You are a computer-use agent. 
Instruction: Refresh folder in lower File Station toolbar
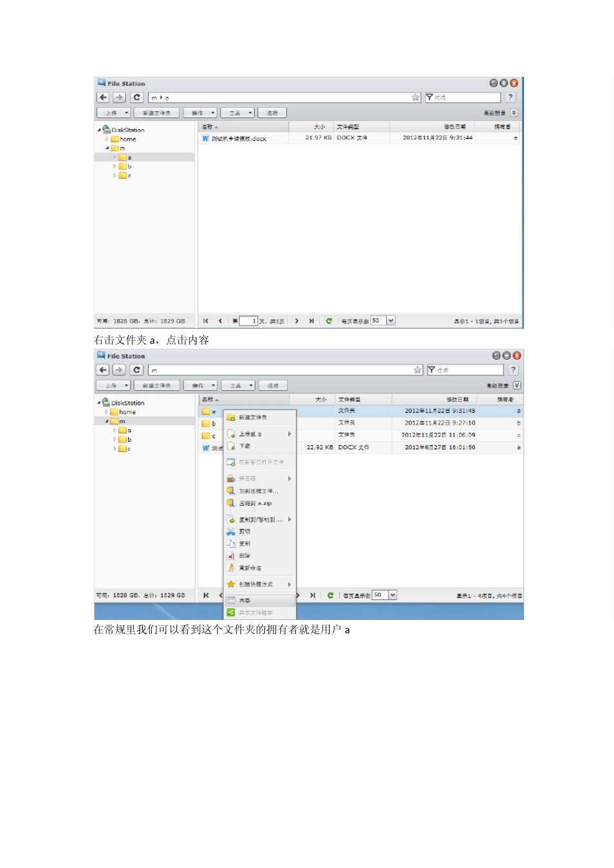(136, 370)
